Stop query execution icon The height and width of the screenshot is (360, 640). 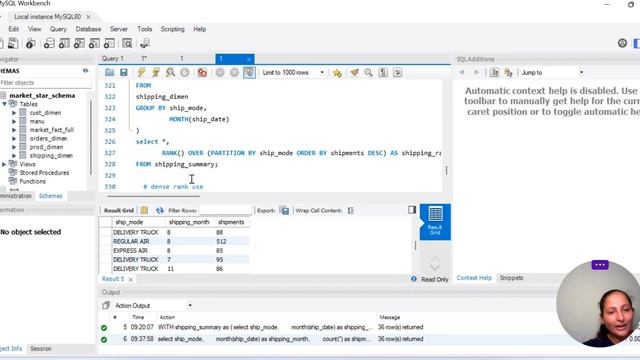(184, 73)
